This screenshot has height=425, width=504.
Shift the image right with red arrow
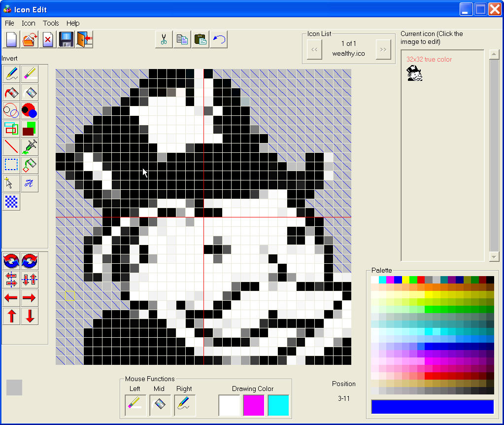click(30, 298)
